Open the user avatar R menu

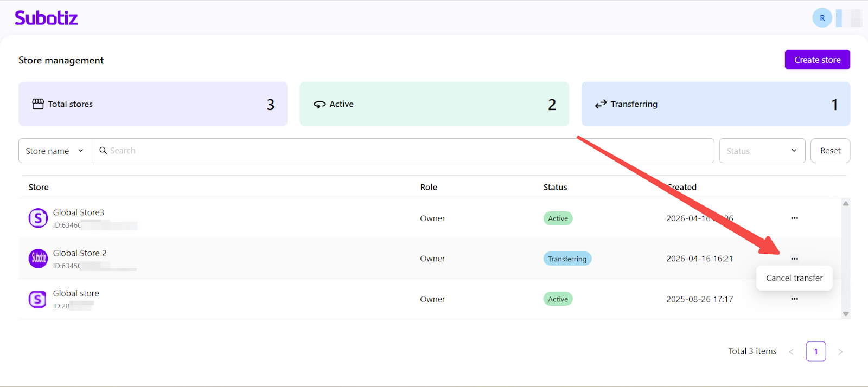(x=822, y=18)
